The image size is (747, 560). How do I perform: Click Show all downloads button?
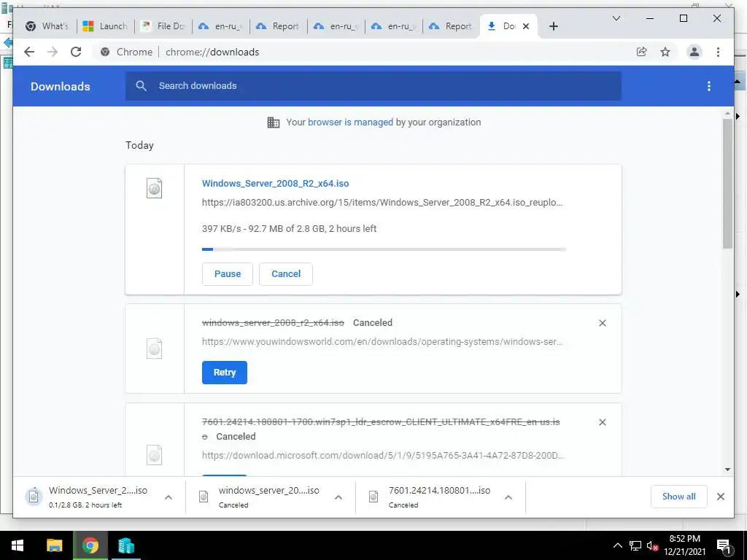click(679, 497)
